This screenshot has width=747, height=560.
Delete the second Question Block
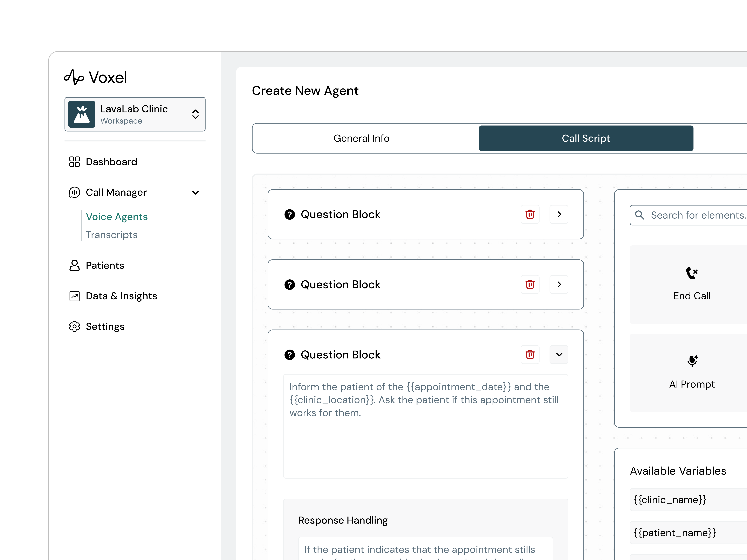(x=530, y=285)
